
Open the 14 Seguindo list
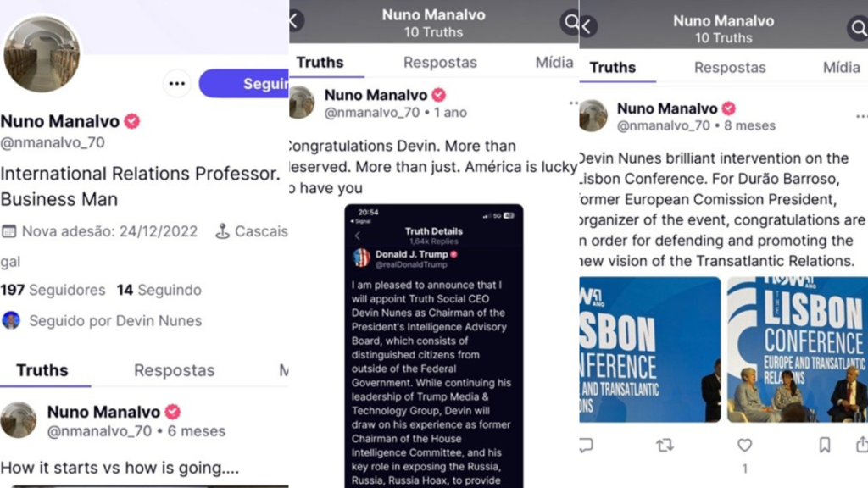point(159,290)
